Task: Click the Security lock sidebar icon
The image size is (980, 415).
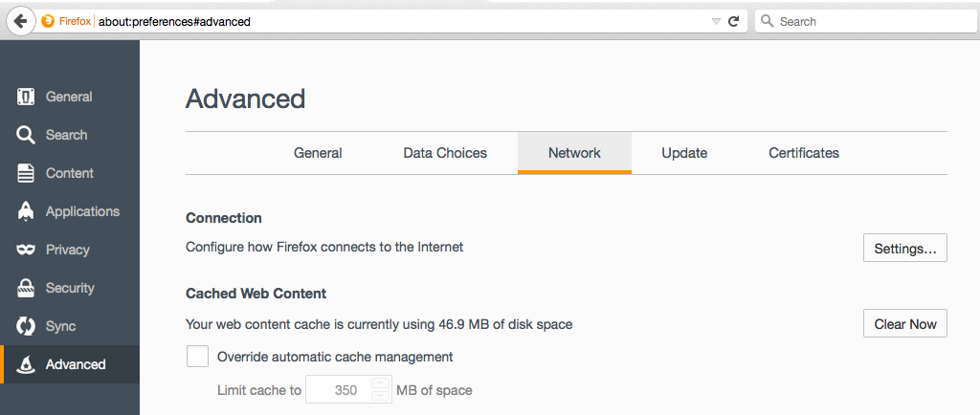Action: (26, 288)
